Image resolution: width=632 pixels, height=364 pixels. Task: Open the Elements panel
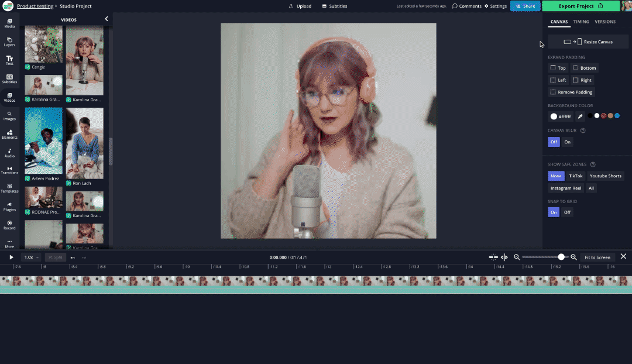point(9,134)
